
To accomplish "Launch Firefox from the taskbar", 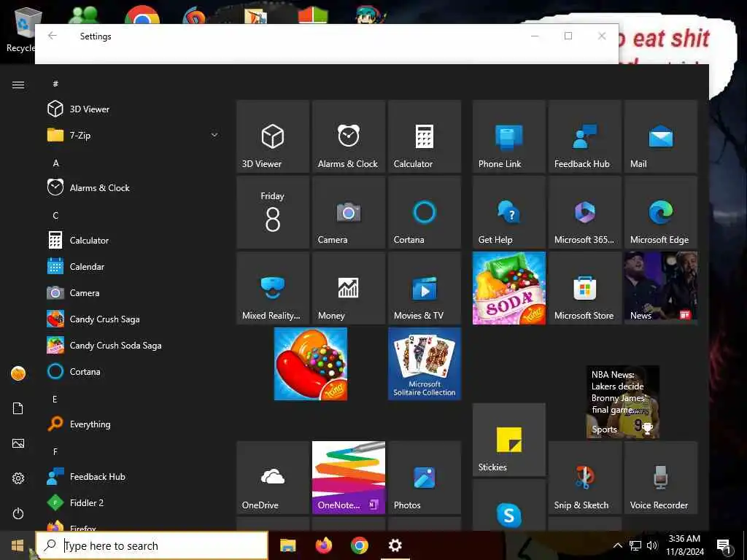I will [324, 545].
